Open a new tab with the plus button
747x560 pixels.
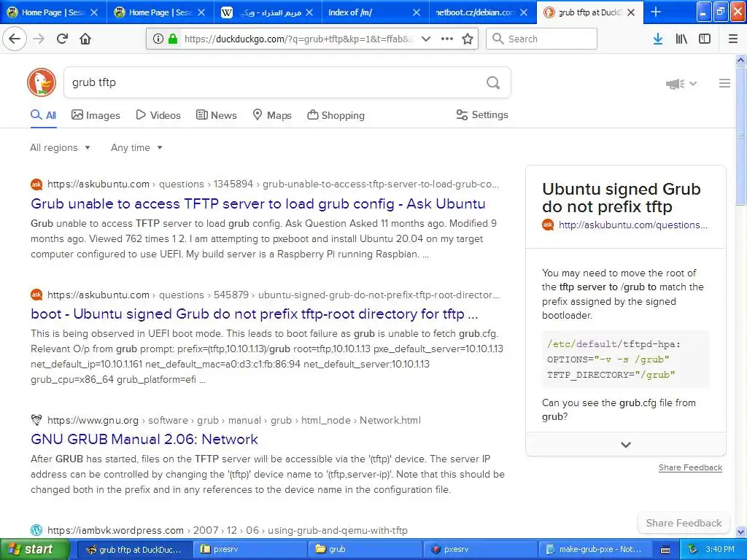[656, 12]
